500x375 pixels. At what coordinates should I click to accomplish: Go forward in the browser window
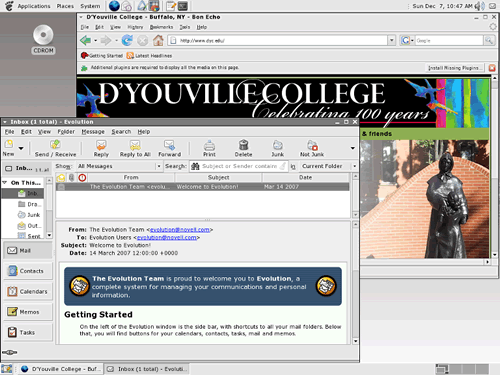pos(106,41)
